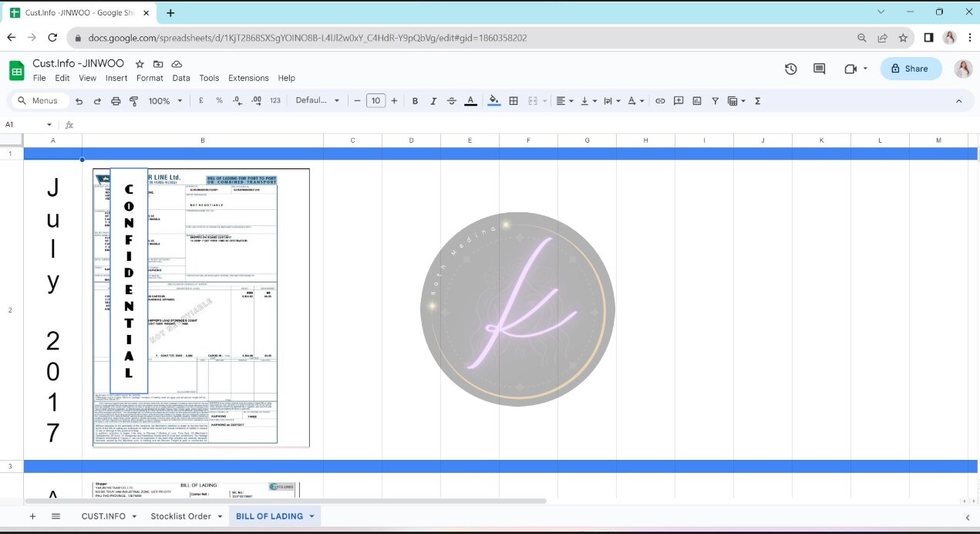
Task: Open Functions sigma icon
Action: (757, 101)
